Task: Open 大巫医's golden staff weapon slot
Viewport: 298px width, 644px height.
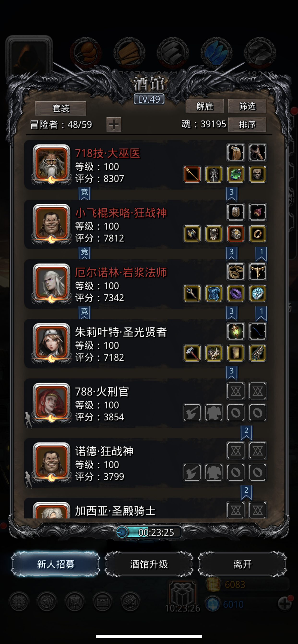Action: [x=192, y=174]
